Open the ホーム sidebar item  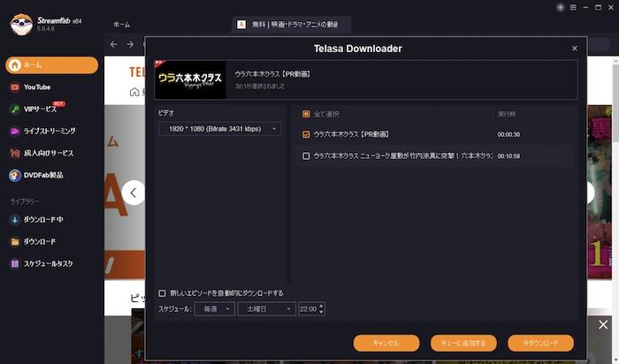(51, 65)
